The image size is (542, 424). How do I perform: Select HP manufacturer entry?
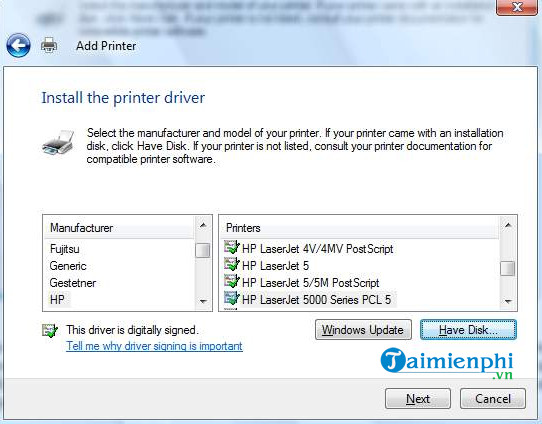[x=57, y=300]
